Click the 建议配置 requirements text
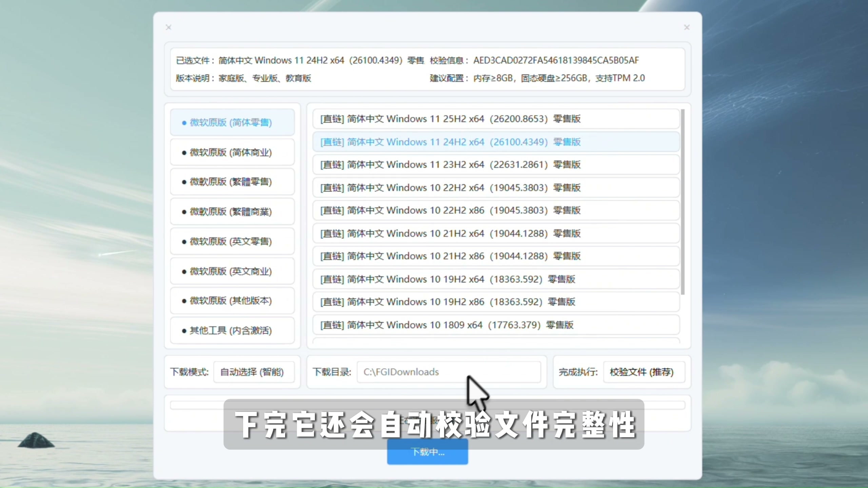 point(559,78)
